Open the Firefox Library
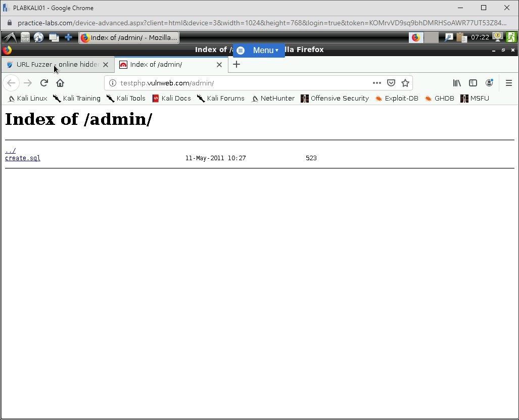Viewport: 519px width, 420px height. [456, 83]
